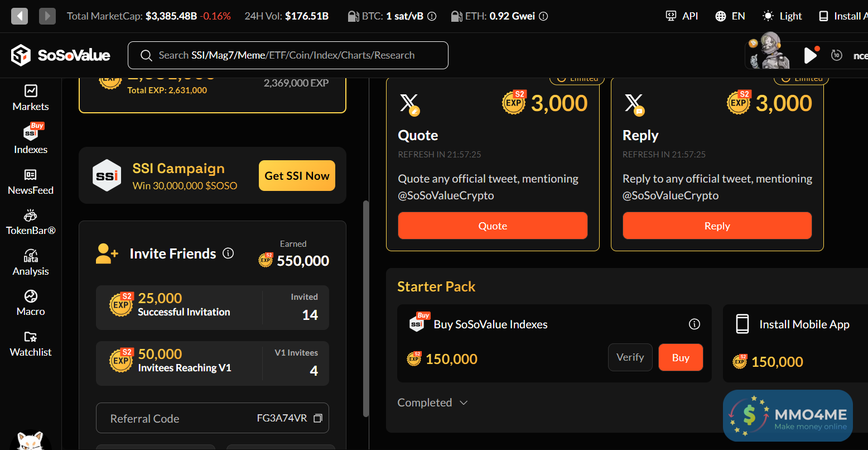Click the Get SSI Now button
The height and width of the screenshot is (450, 868).
tap(297, 176)
